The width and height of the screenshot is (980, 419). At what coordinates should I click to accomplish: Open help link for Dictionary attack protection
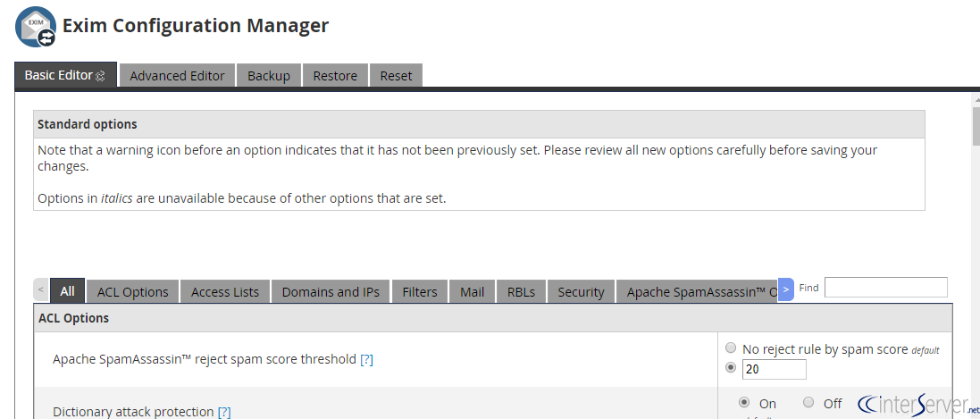(224, 412)
